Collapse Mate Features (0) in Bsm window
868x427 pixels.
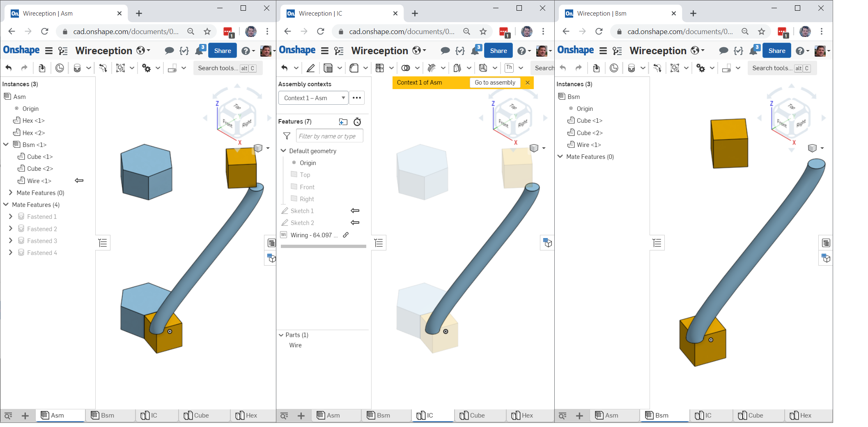click(560, 156)
